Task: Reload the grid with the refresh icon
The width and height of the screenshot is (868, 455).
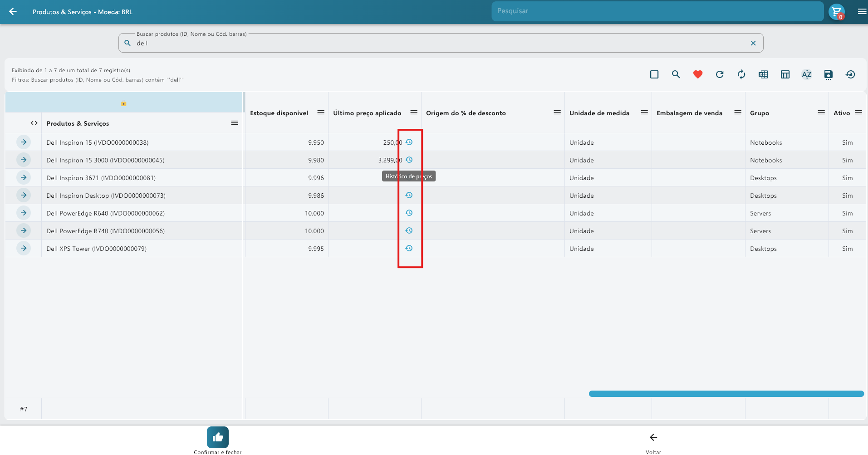Action: (720, 74)
